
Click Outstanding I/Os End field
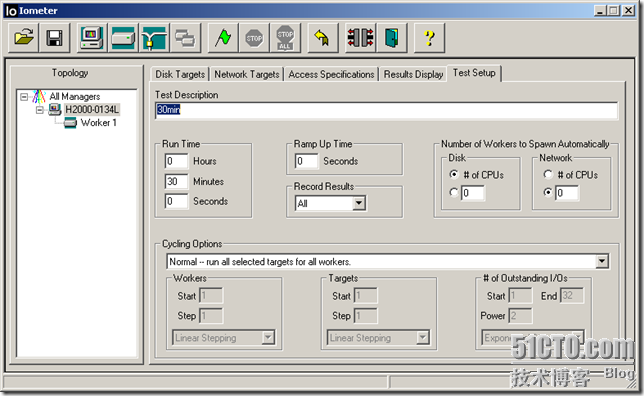[572, 296]
